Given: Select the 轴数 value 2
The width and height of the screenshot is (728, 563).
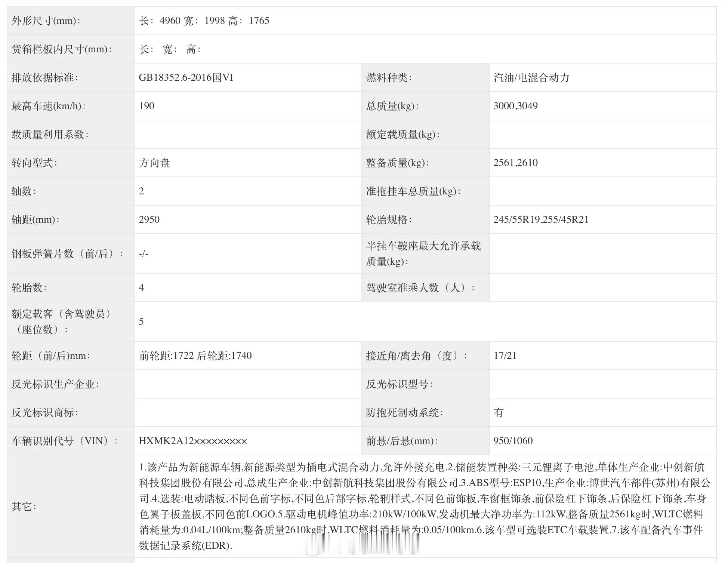Looking at the screenshot, I should pos(141,191).
